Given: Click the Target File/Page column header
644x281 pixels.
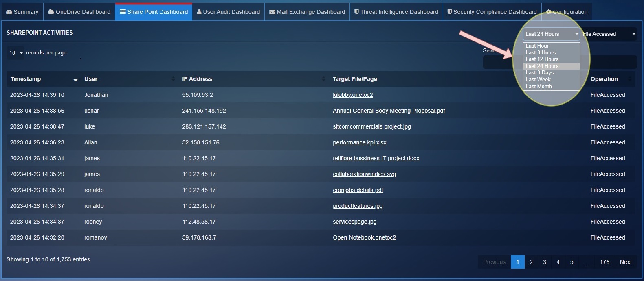Looking at the screenshot, I should (355, 79).
